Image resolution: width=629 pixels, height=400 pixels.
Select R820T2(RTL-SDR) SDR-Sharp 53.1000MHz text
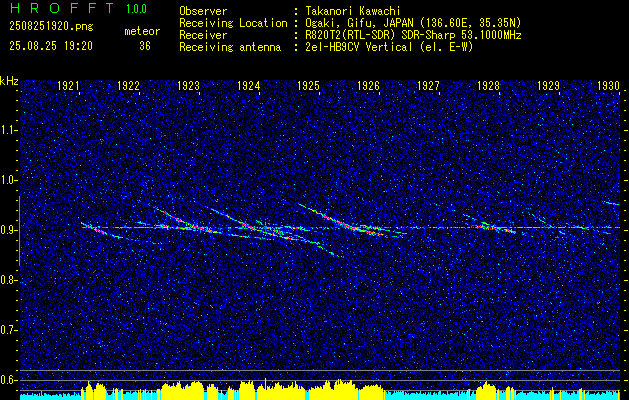pyautogui.click(x=413, y=35)
